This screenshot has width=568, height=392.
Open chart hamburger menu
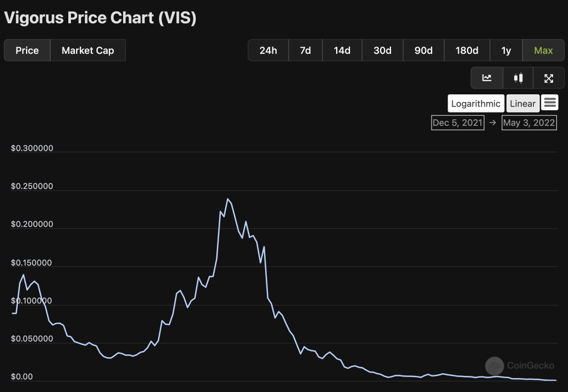tap(550, 103)
